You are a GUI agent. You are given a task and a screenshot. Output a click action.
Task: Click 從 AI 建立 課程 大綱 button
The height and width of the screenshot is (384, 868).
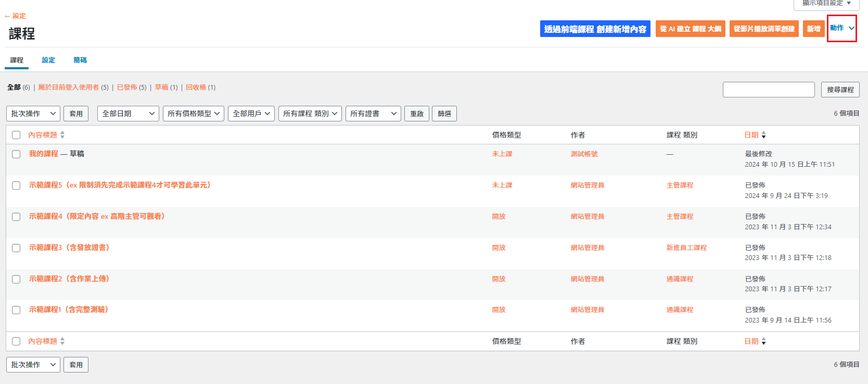pos(690,29)
